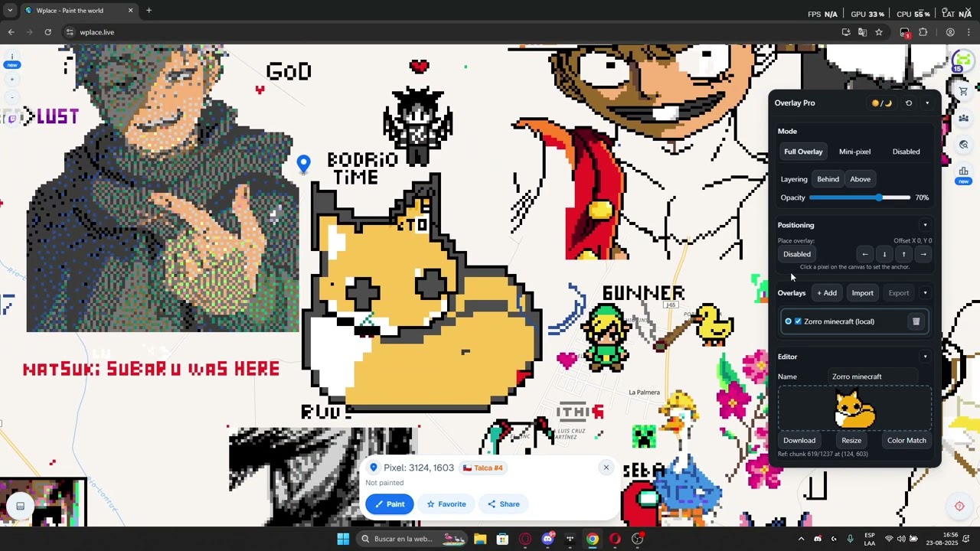Click the + Add overlay button

(827, 293)
